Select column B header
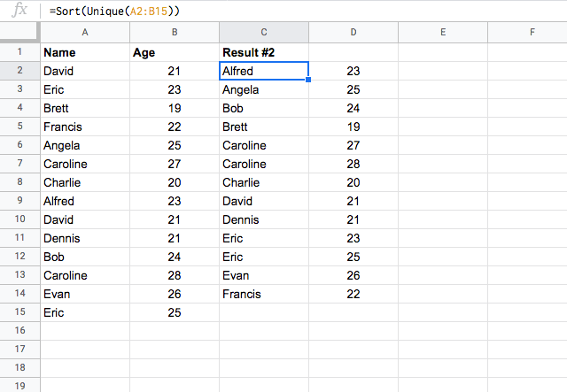Viewport: 567px width, 392px height. [x=175, y=32]
